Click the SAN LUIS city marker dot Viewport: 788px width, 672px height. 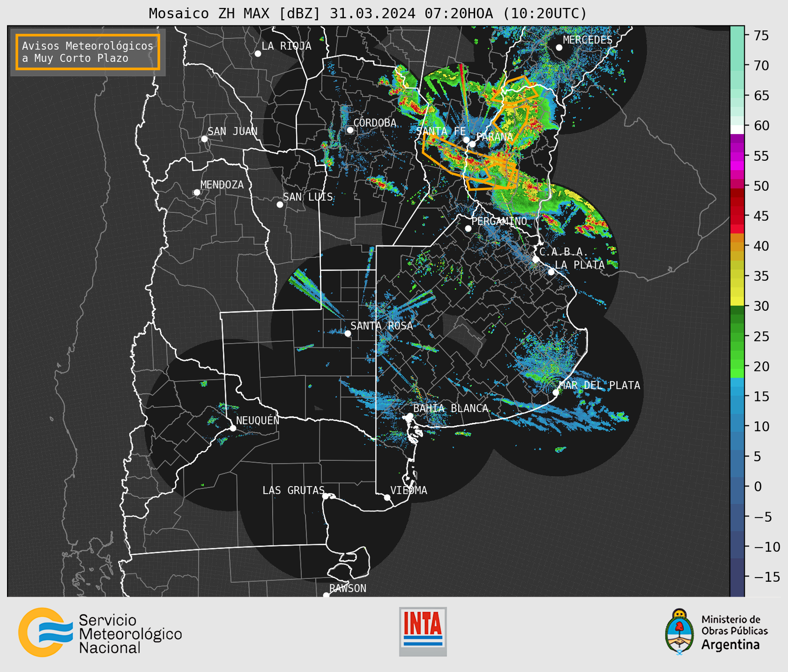point(280,204)
